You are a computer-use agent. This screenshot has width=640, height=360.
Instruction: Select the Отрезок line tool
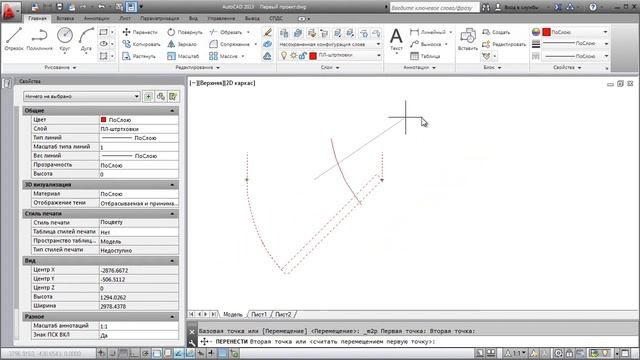(14, 39)
